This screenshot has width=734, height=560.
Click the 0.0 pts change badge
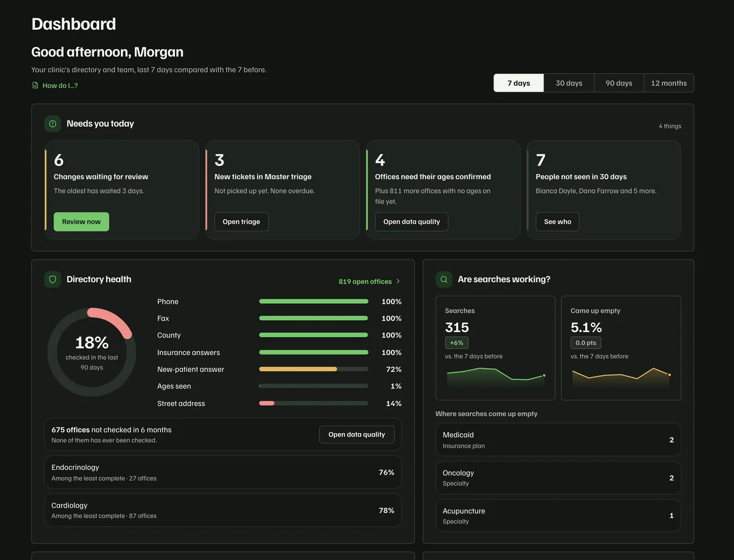[586, 343]
